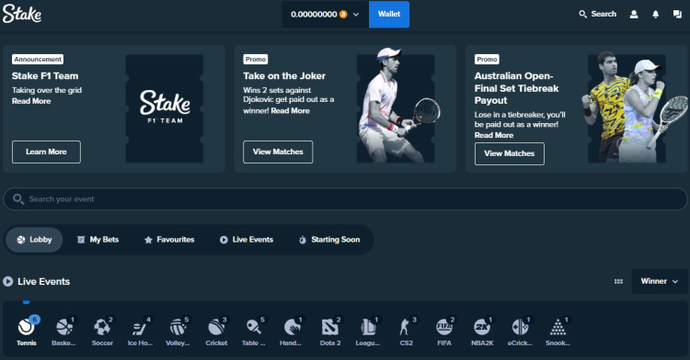Switch to the Favourites tab
Image resolution: width=690 pixels, height=360 pixels.
pyautogui.click(x=169, y=240)
